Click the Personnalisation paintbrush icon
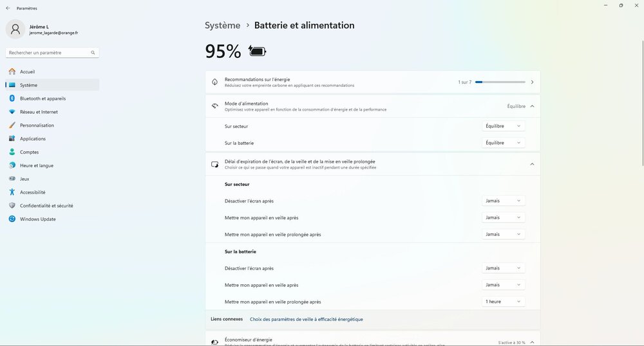 pyautogui.click(x=12, y=125)
